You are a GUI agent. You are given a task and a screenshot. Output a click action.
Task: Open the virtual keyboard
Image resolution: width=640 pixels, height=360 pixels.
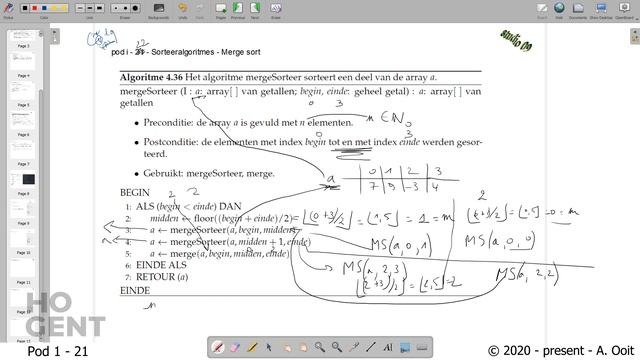point(422,347)
